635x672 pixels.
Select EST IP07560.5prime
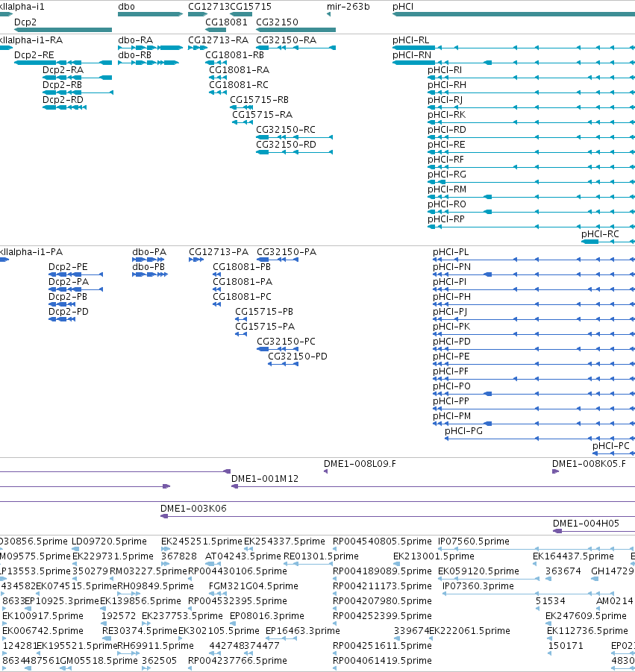[473, 541]
